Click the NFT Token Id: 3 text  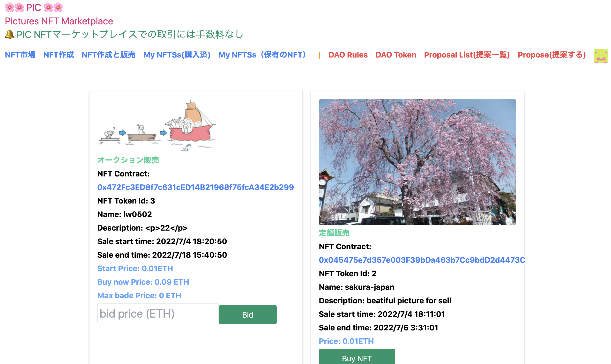(x=126, y=201)
